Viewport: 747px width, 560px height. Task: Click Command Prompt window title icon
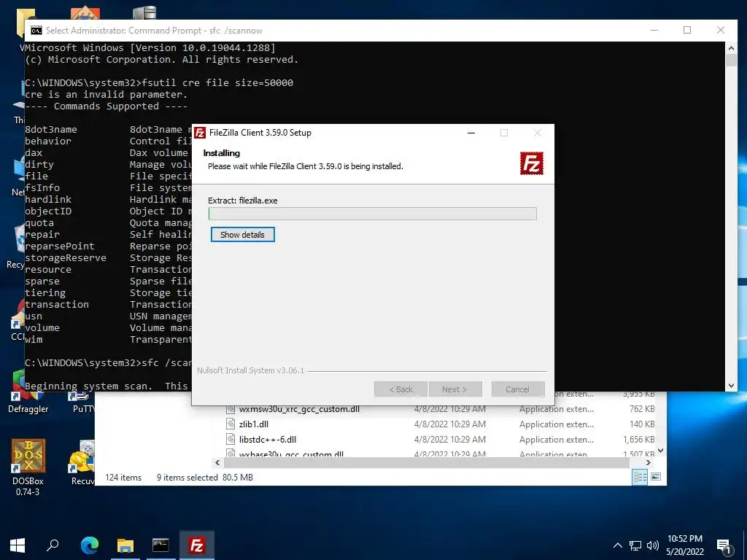click(36, 31)
